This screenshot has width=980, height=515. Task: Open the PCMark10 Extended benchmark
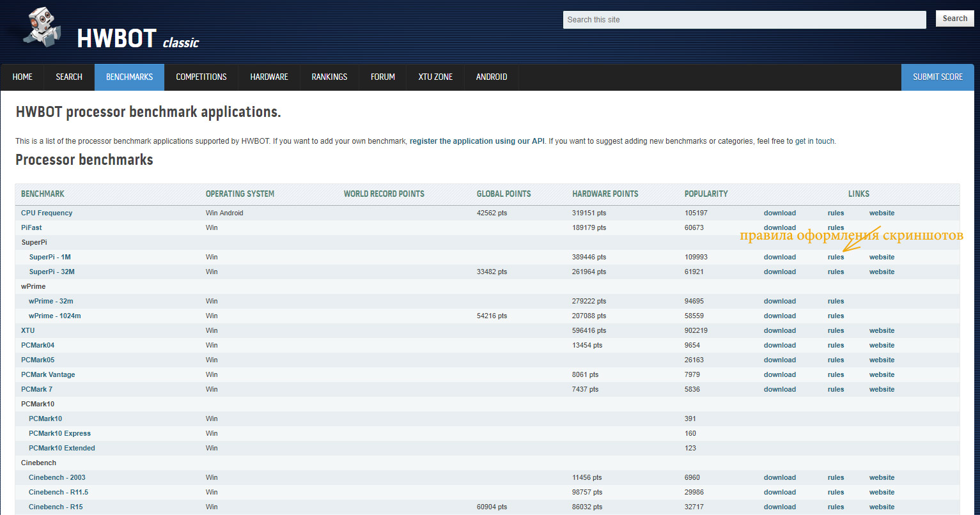point(62,448)
